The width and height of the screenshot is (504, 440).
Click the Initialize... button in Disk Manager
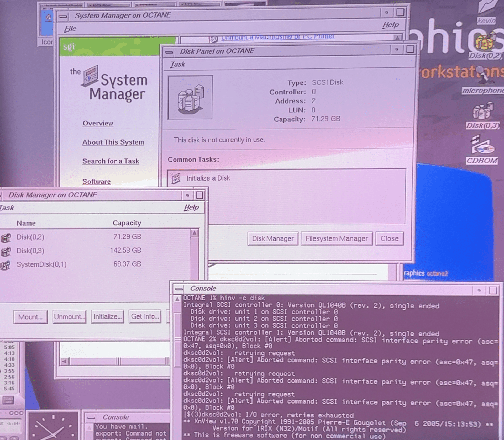click(108, 317)
